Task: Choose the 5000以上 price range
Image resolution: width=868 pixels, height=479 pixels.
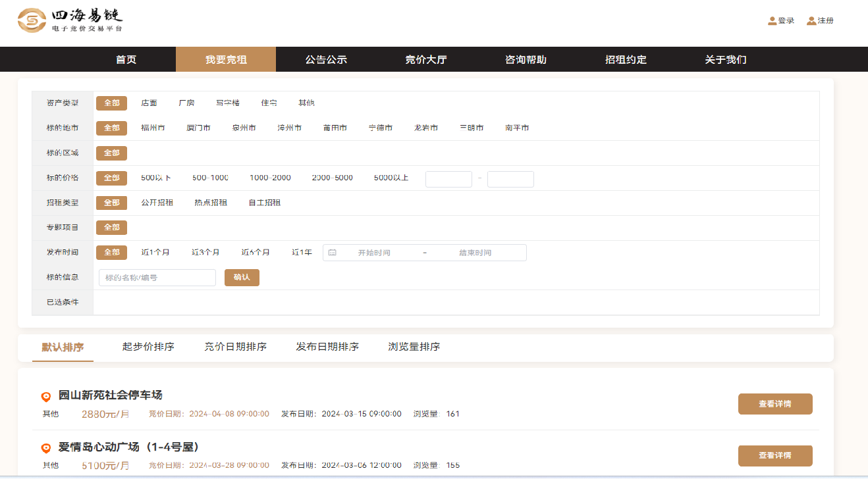Action: pos(391,178)
